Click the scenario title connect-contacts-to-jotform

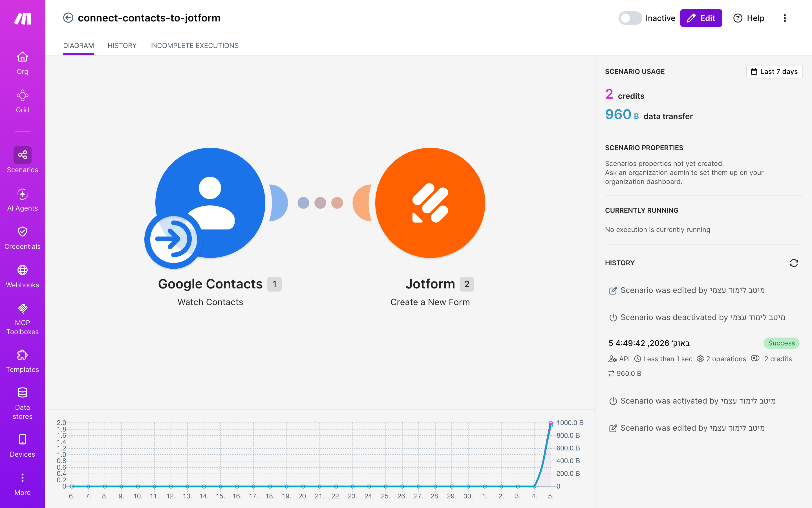(x=149, y=18)
